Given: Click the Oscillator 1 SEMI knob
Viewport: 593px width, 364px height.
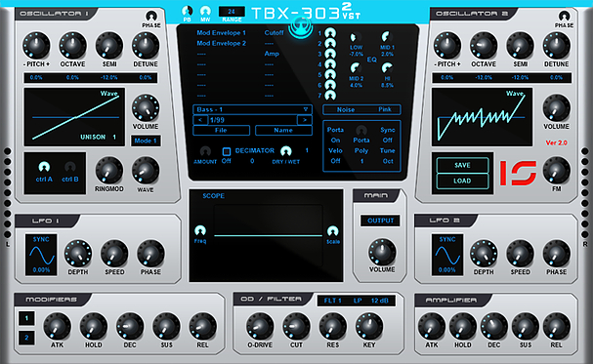Looking at the screenshot, I should point(109,45).
